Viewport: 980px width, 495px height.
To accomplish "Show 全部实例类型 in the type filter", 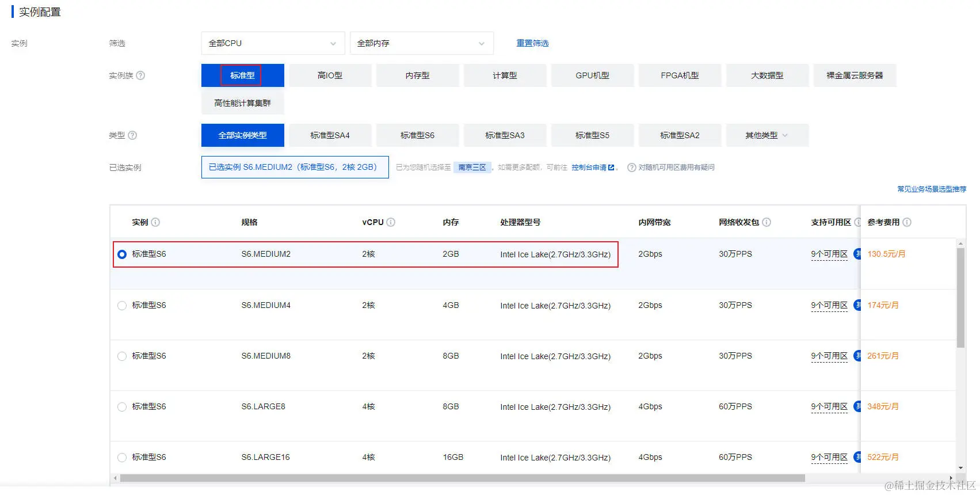I will (x=243, y=135).
